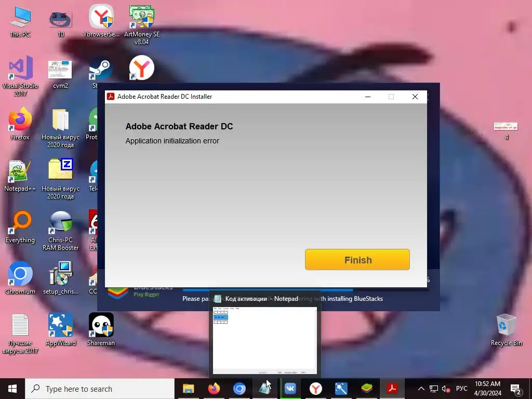Close the Adobe Acrobat Reader DC Installer window
This screenshot has height=399, width=532.
point(415,97)
